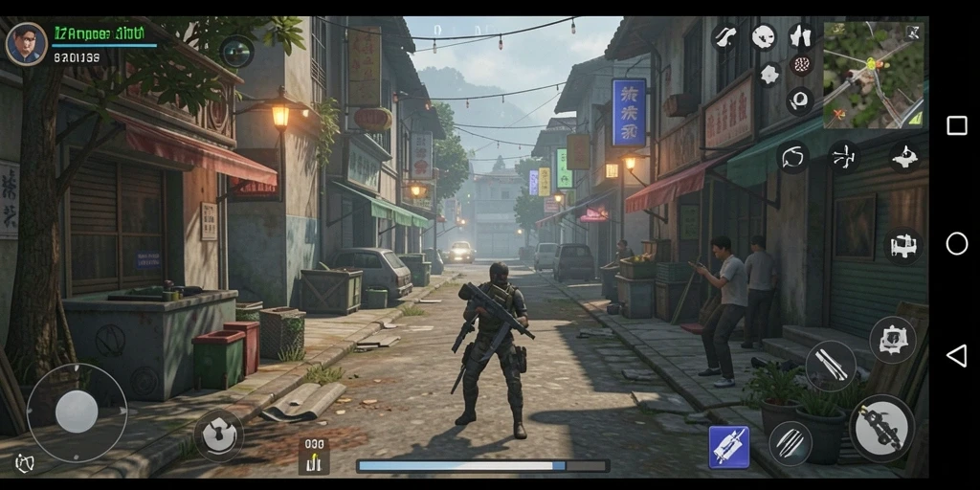980x490 pixels.
Task: Tap the white starburst-shaped icon
Action: pyautogui.click(x=770, y=75)
